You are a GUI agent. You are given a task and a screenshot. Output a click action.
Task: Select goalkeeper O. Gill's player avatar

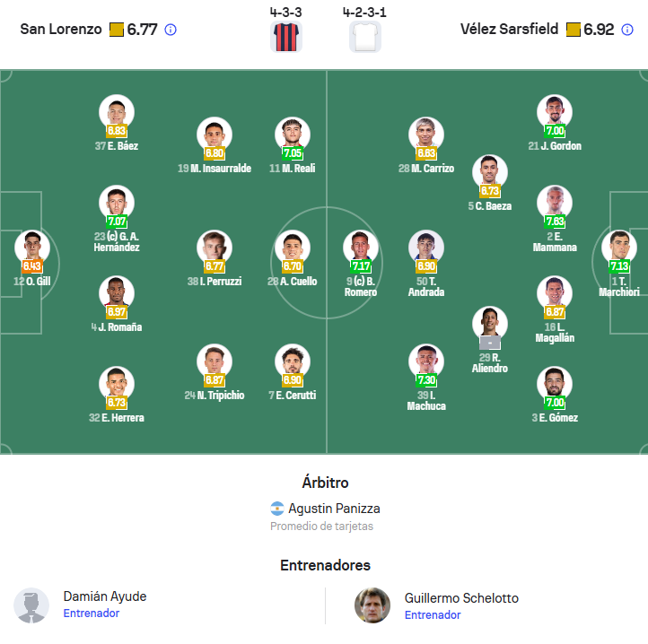tap(32, 248)
